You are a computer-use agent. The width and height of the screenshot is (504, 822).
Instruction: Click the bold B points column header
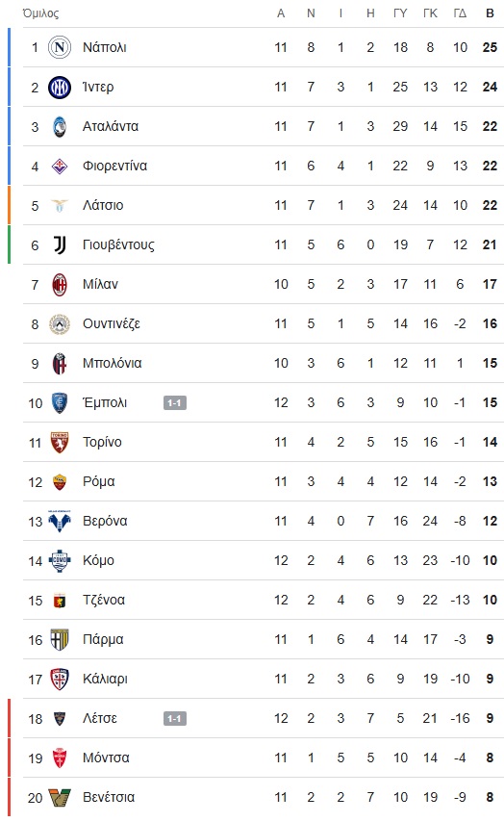[x=490, y=13]
